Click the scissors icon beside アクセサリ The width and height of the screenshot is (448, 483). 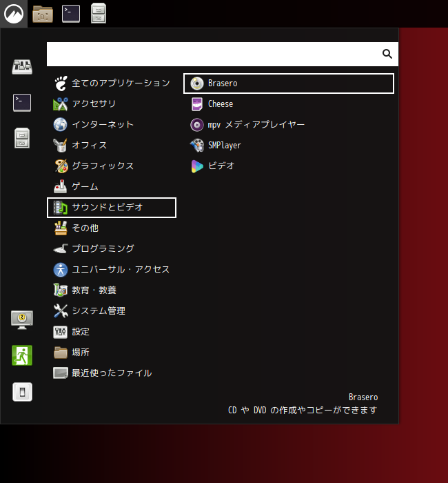coord(61,104)
